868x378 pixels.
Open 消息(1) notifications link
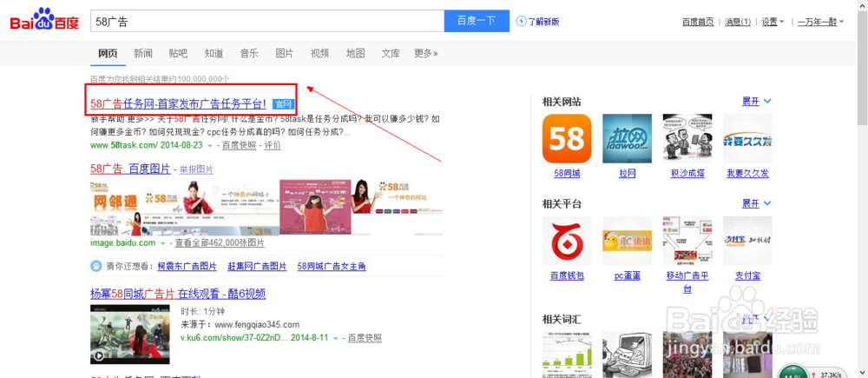738,22
